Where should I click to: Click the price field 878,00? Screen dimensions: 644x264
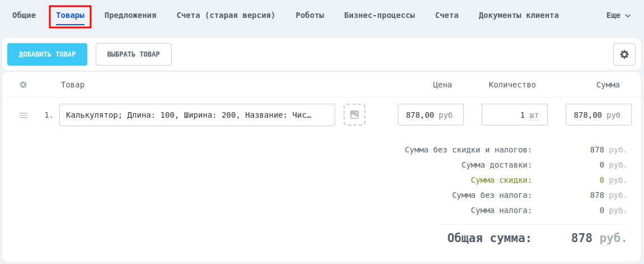tap(431, 115)
